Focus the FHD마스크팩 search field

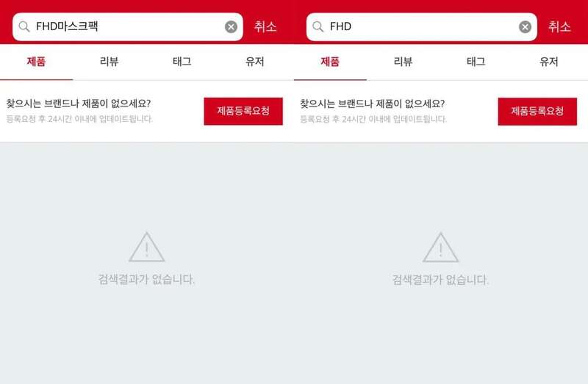(127, 26)
